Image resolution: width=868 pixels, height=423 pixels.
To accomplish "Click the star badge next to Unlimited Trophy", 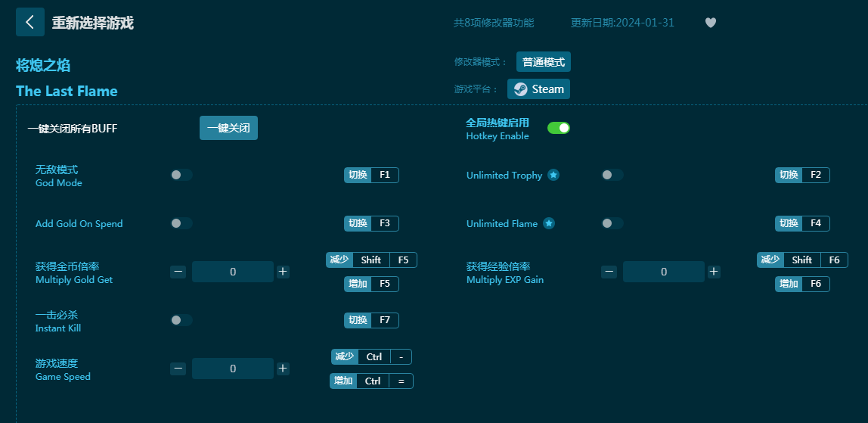I will point(553,175).
